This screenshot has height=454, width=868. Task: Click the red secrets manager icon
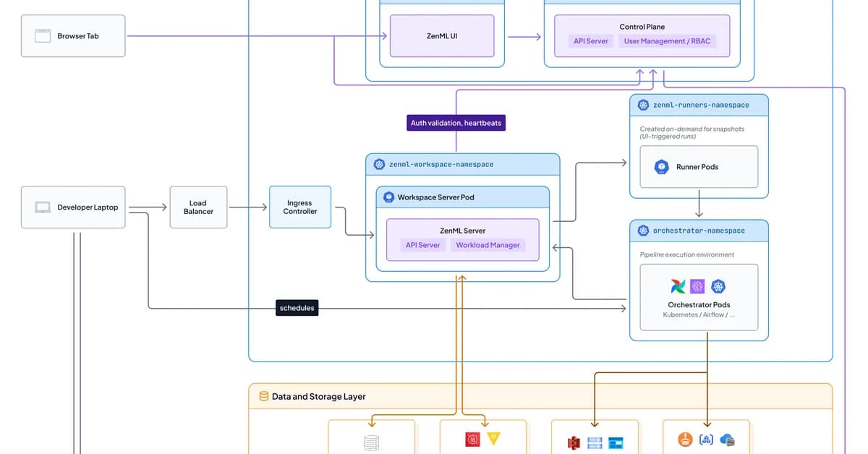(472, 439)
